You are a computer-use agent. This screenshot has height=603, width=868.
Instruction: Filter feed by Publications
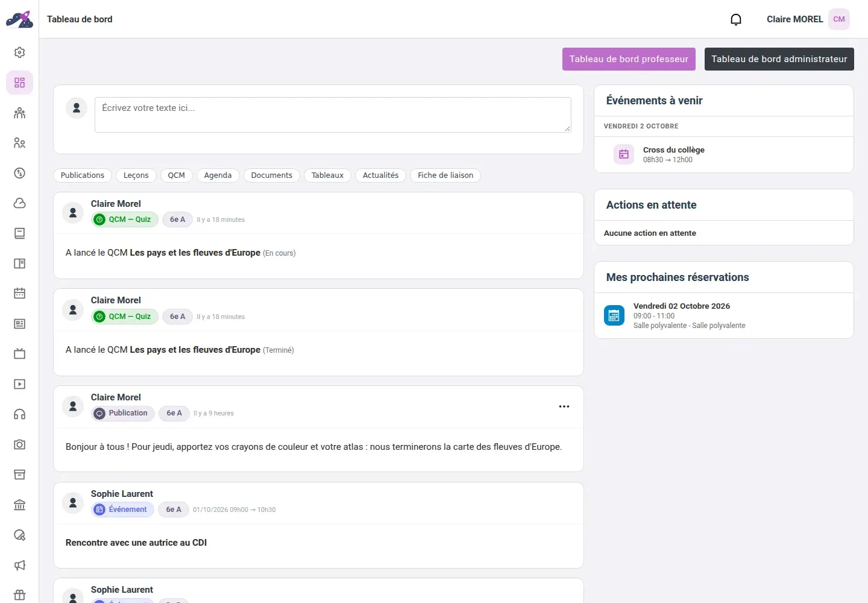coord(83,175)
